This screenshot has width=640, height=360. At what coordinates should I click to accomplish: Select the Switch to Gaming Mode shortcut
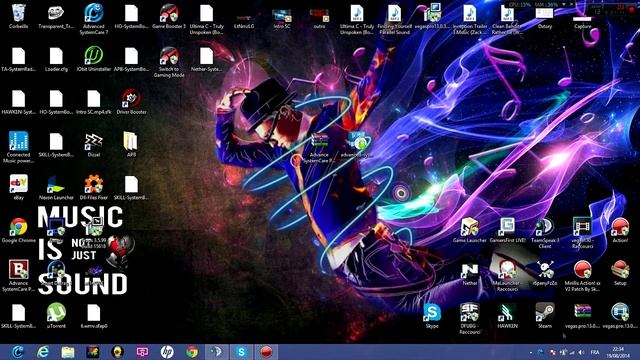(169, 62)
